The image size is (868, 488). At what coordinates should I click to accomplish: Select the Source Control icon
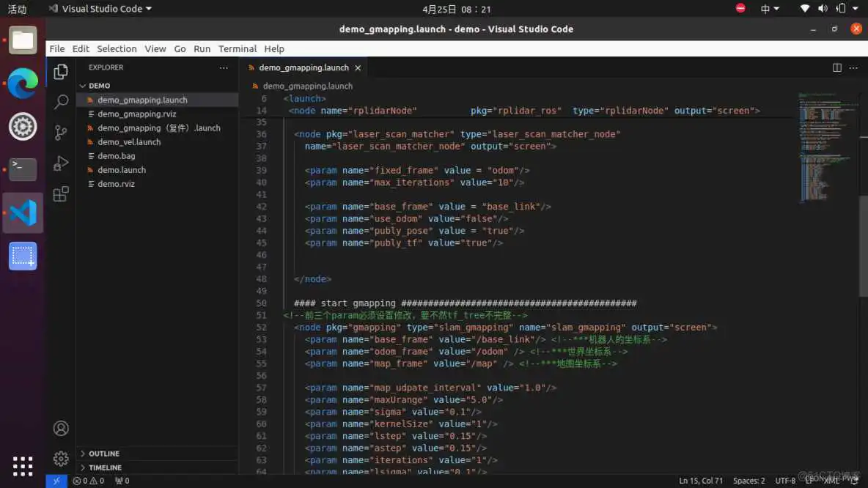[x=60, y=133]
